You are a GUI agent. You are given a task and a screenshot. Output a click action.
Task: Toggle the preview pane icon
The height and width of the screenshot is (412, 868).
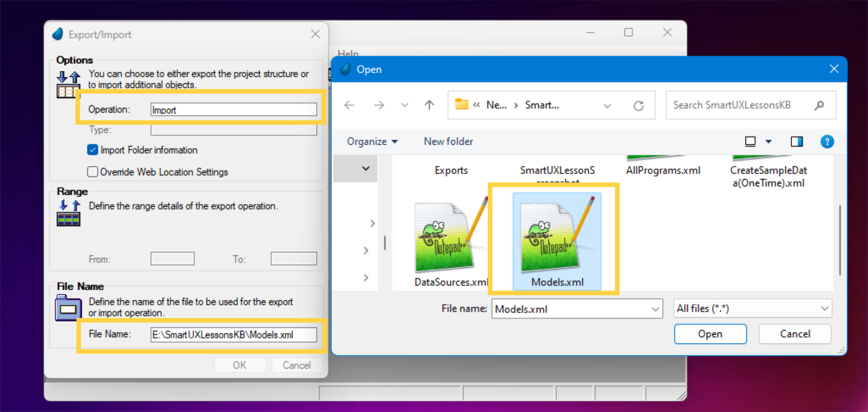pyautogui.click(x=797, y=142)
